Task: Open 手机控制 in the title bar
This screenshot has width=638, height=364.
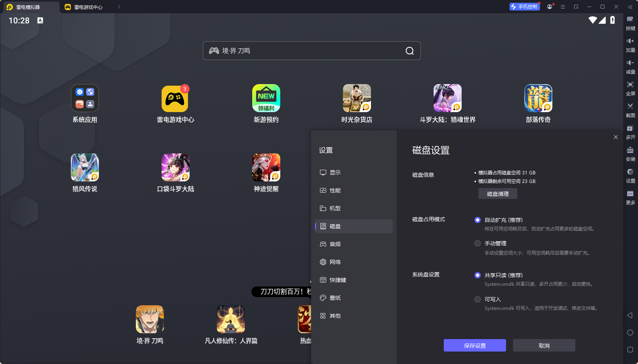Action: coord(524,7)
